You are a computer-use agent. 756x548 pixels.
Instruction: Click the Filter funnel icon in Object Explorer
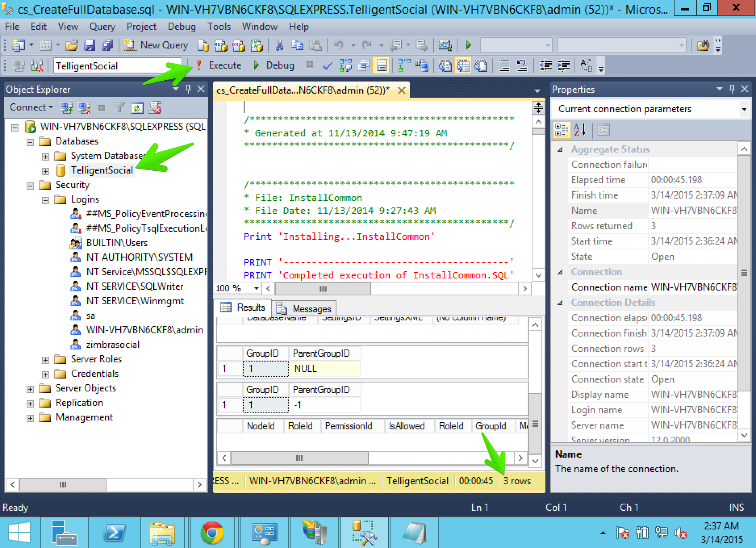pyautogui.click(x=119, y=108)
